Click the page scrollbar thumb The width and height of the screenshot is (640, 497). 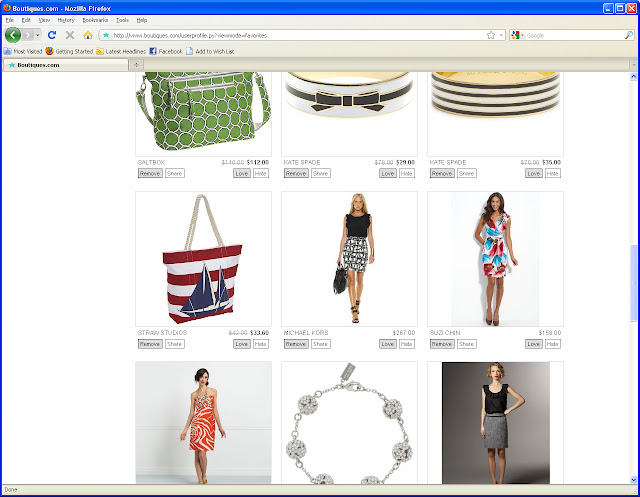coord(633,283)
